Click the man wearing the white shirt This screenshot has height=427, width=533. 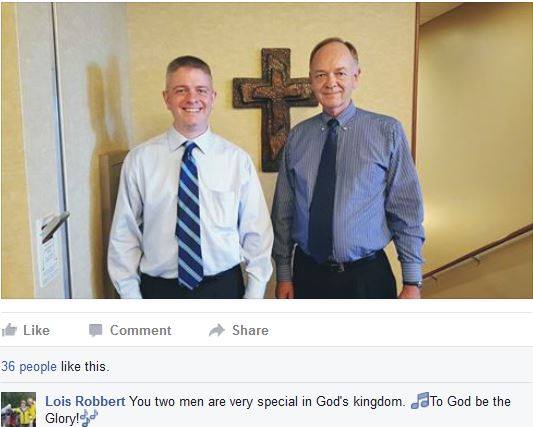coord(190,177)
